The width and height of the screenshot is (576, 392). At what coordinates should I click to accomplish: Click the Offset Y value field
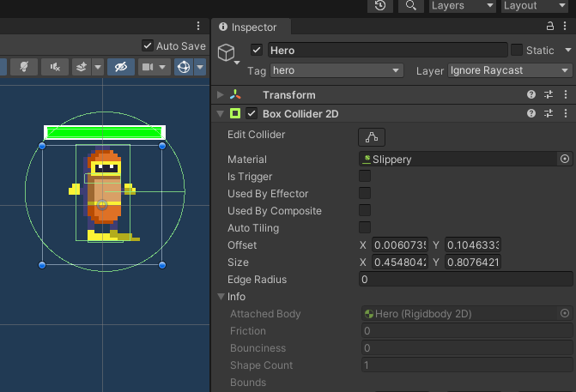(473, 244)
